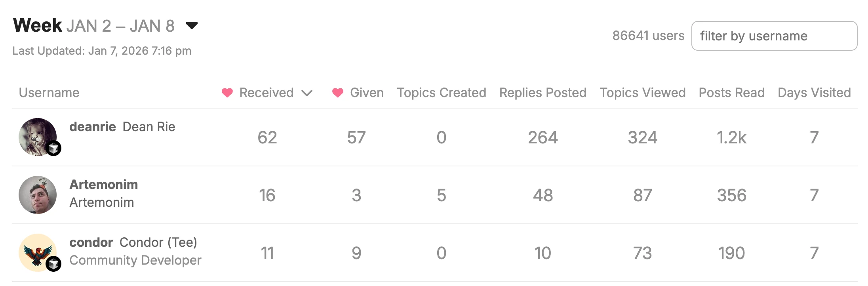This screenshot has width=868, height=286.
Task: Sort by Posts Read column
Action: click(731, 93)
